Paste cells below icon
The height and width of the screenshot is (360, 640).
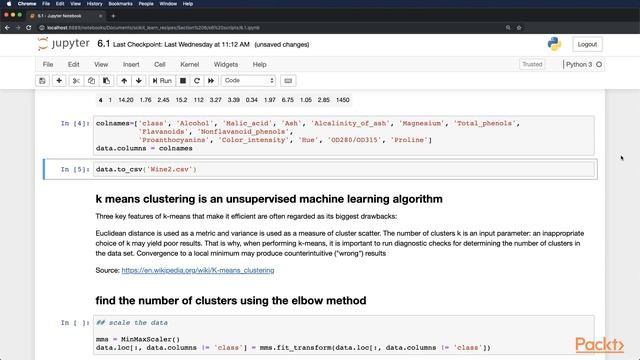point(106,81)
